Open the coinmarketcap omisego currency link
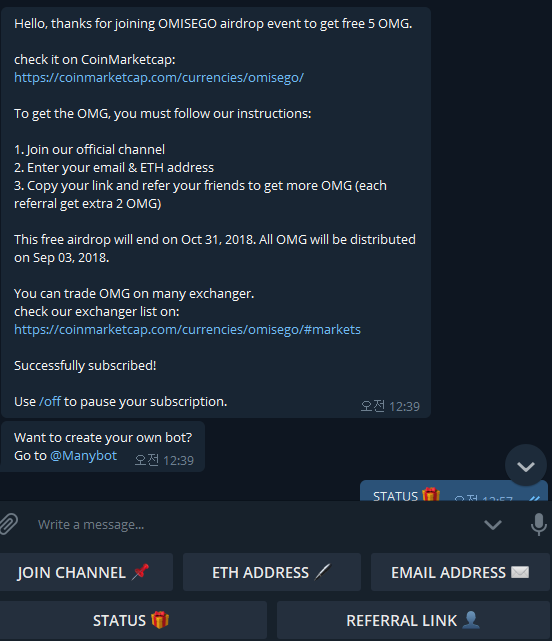 [x=159, y=77]
